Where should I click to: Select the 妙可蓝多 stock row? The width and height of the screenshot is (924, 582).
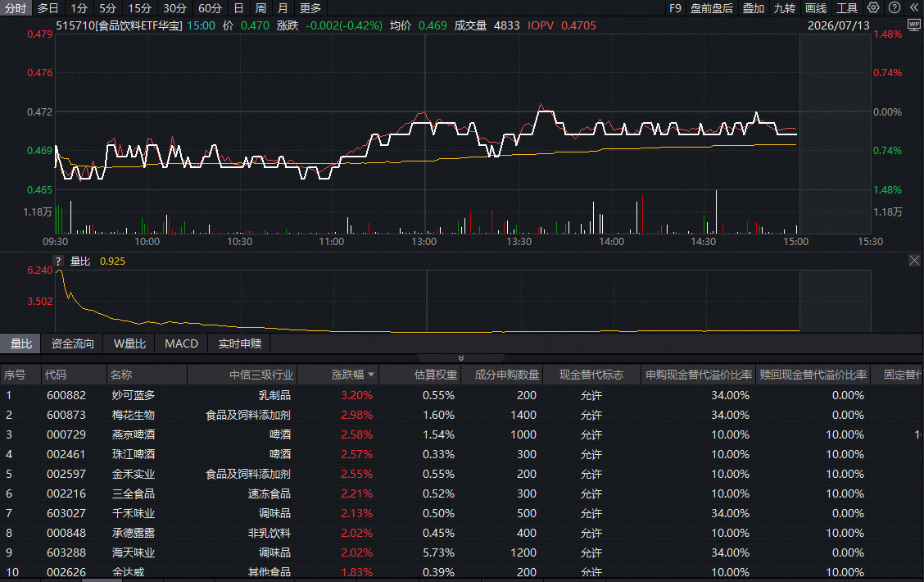tap(462, 395)
